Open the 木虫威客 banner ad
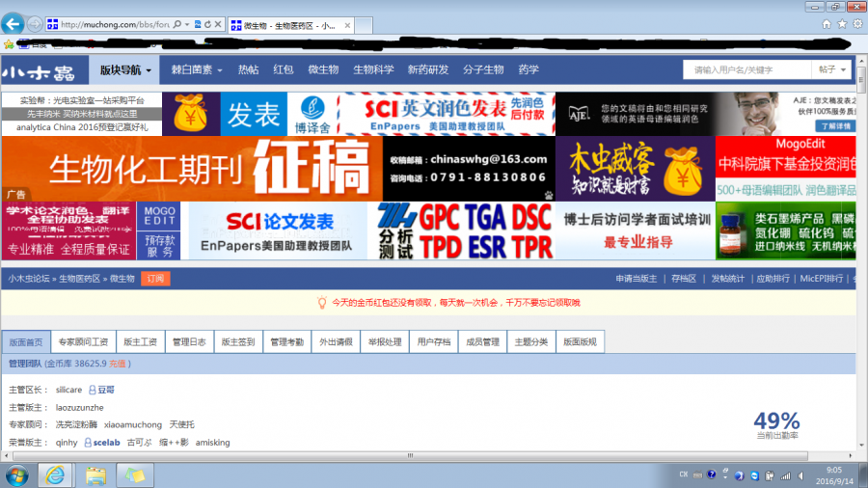Screen dimensions: 868x488 636,169
